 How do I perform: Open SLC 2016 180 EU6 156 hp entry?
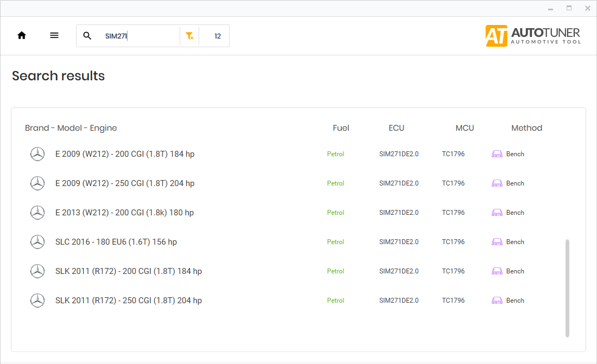point(116,242)
